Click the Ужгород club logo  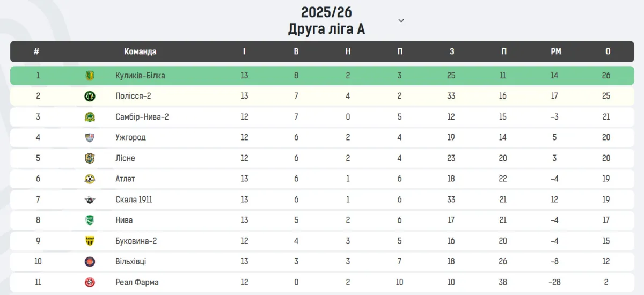click(x=90, y=137)
